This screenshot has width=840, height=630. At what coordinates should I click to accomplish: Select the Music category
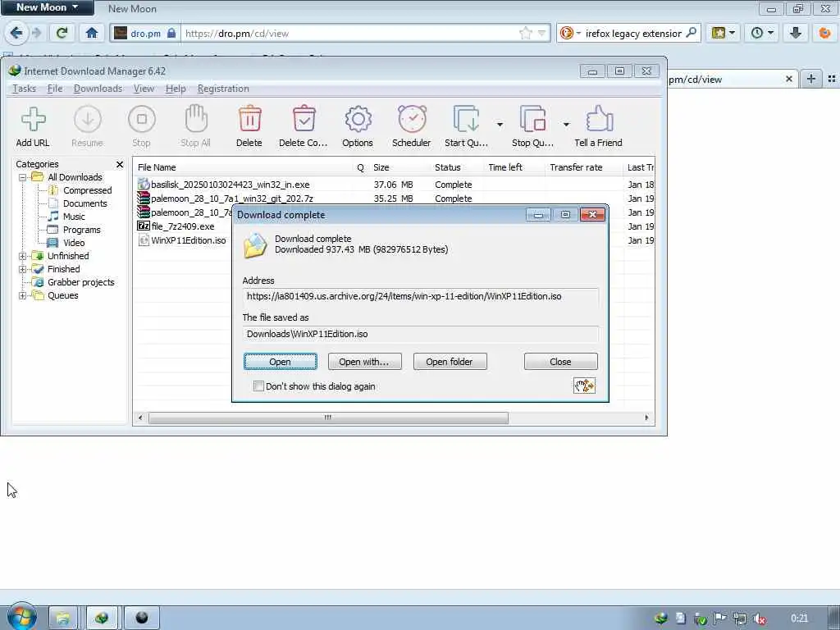point(74,217)
